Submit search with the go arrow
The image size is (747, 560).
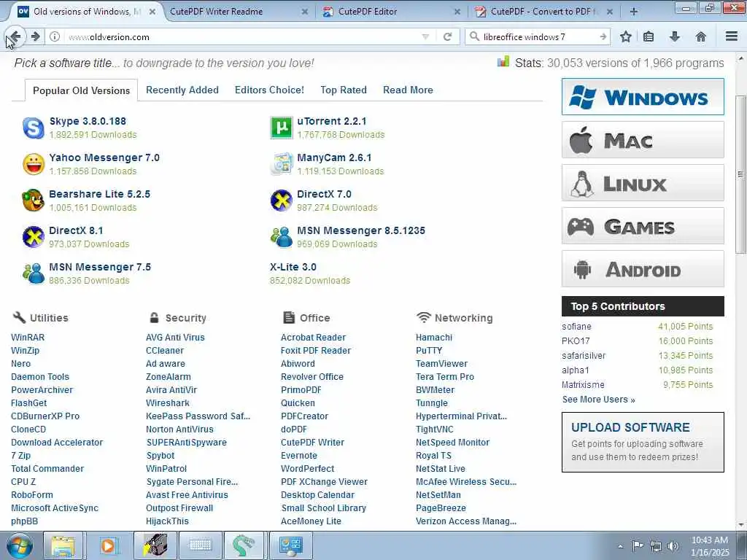[603, 36]
